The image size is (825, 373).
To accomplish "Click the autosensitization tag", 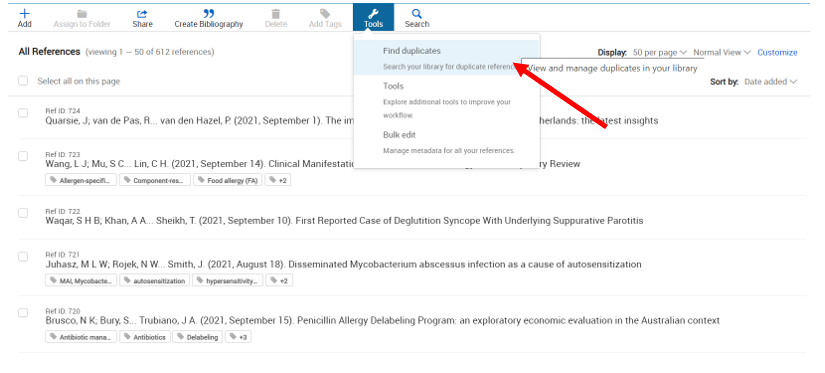I will click(x=154, y=281).
